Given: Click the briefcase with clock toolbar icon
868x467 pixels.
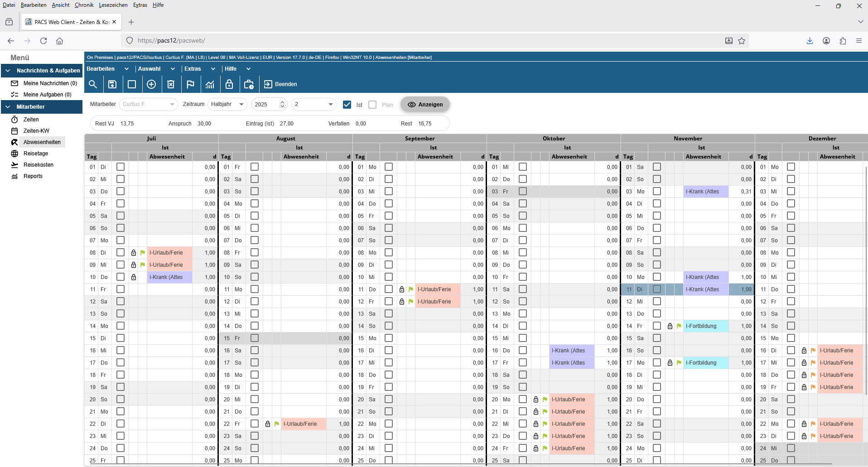Looking at the screenshot, I should [x=249, y=84].
